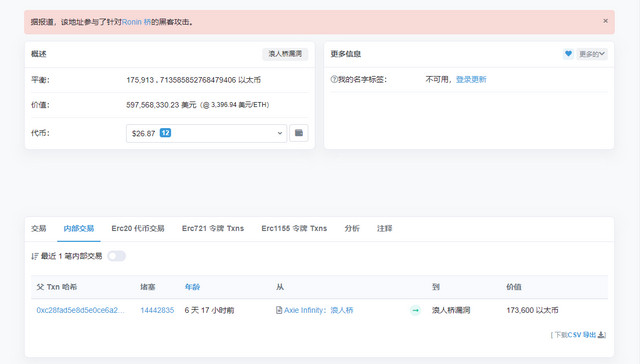
Task: Click the download icon after CSV 导出
Action: point(601,335)
